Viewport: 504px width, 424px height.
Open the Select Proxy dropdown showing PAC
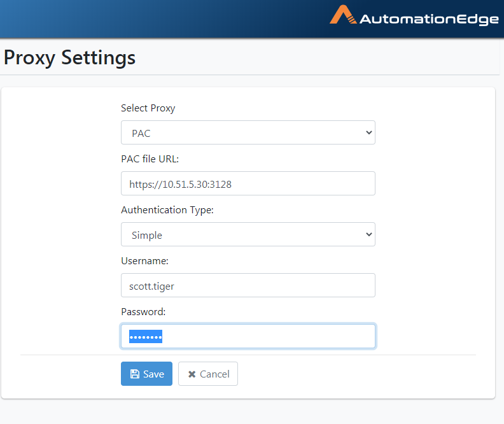248,132
